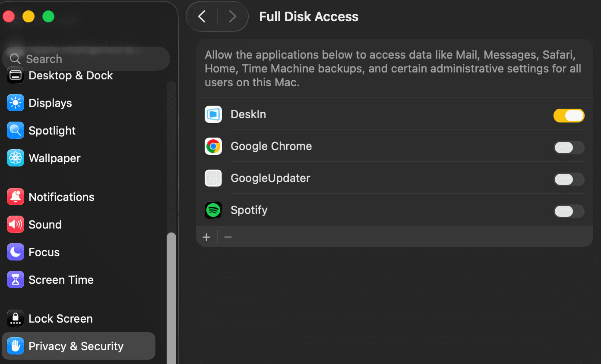
Task: Disable Full Disk Access for DeskIn
Action: tap(569, 115)
